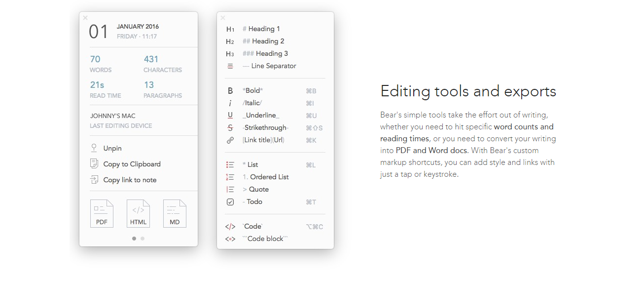Apply Underline using the U icon

pyautogui.click(x=230, y=116)
